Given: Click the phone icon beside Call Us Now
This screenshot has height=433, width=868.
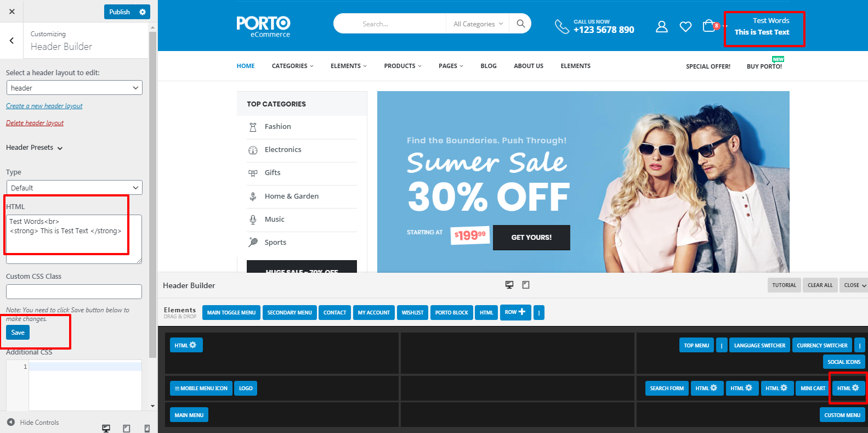Looking at the screenshot, I should point(562,26).
